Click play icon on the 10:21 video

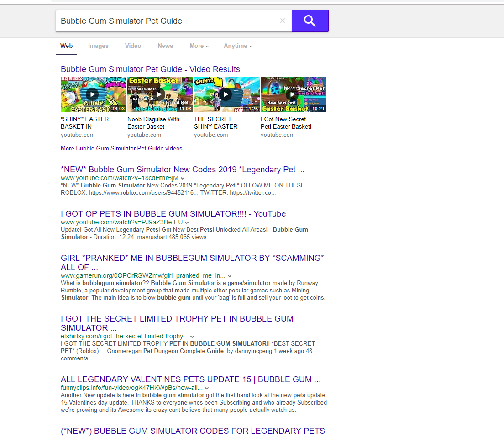[x=292, y=94]
